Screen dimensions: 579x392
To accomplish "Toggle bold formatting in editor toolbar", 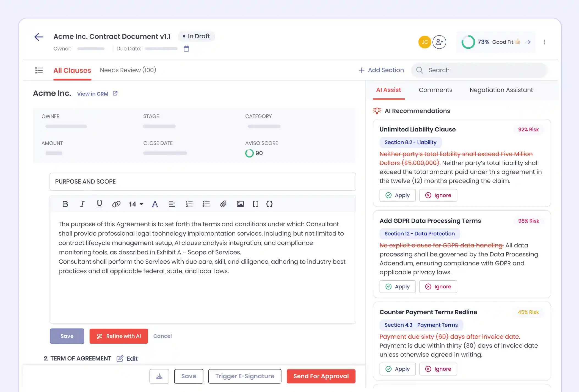I will 65,204.
